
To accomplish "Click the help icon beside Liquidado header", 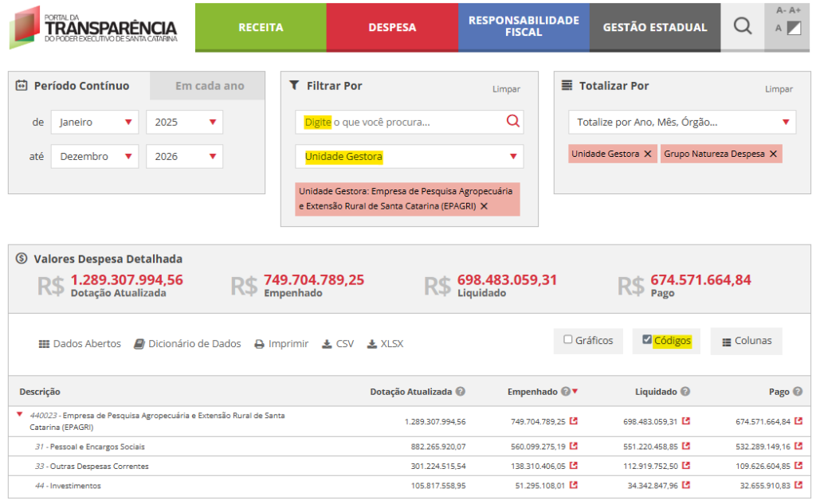I will 685,392.
